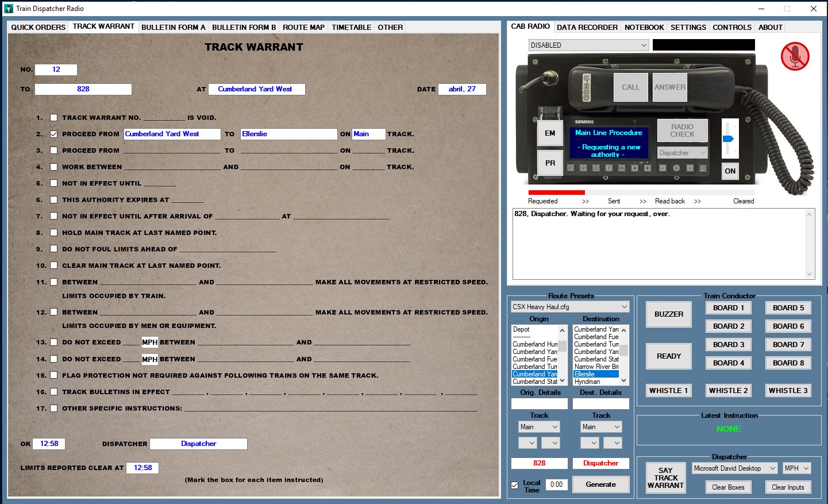Open the Data Recorder tab
The image size is (828, 504).
click(x=587, y=27)
